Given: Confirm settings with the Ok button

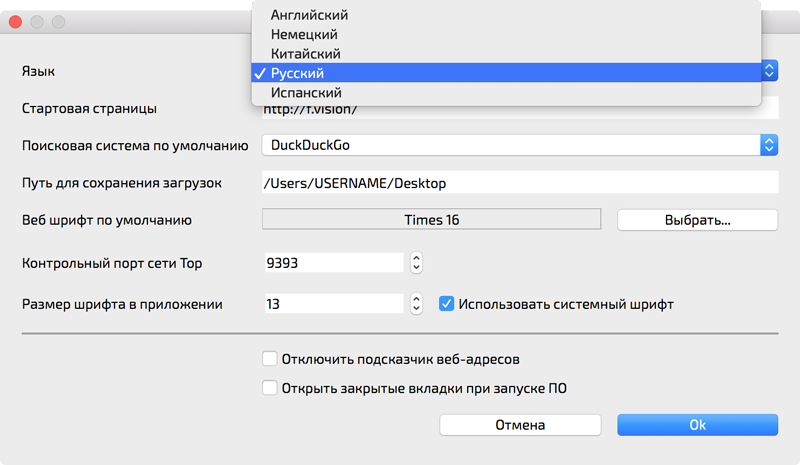Looking at the screenshot, I should point(697,425).
